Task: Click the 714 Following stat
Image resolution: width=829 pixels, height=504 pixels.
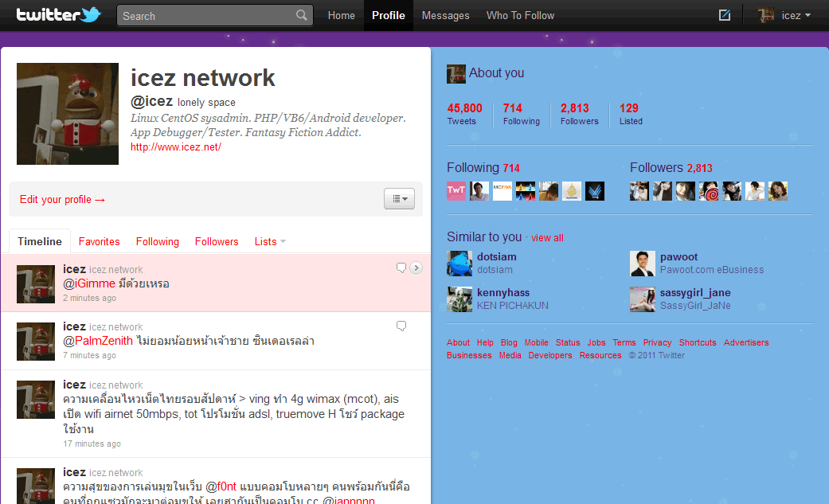Action: pyautogui.click(x=522, y=114)
